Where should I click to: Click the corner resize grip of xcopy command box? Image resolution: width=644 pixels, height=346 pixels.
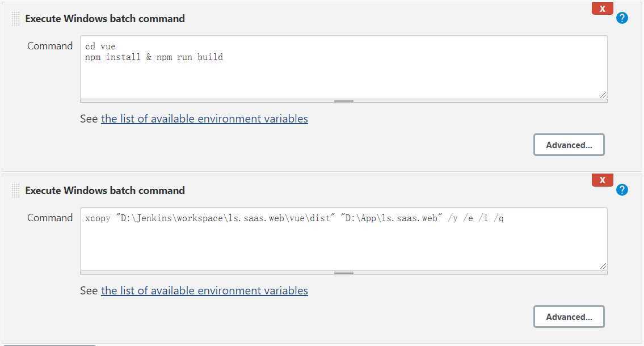[x=603, y=267]
